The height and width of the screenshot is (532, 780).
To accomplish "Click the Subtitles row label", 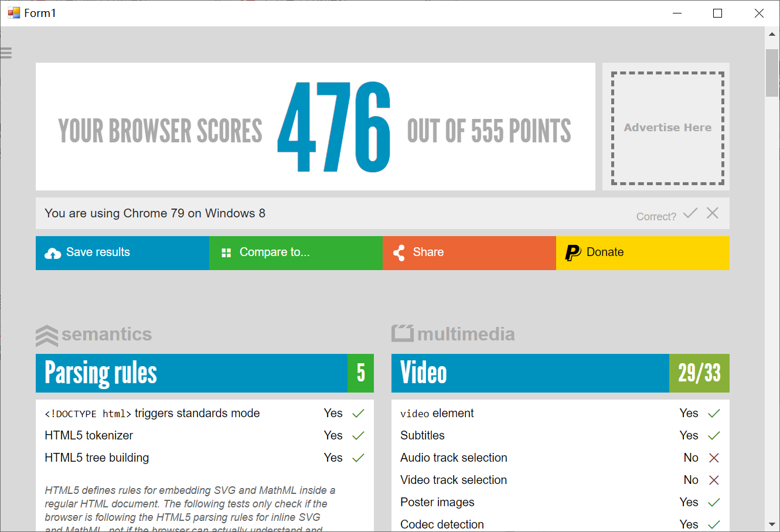I will pyautogui.click(x=423, y=436).
